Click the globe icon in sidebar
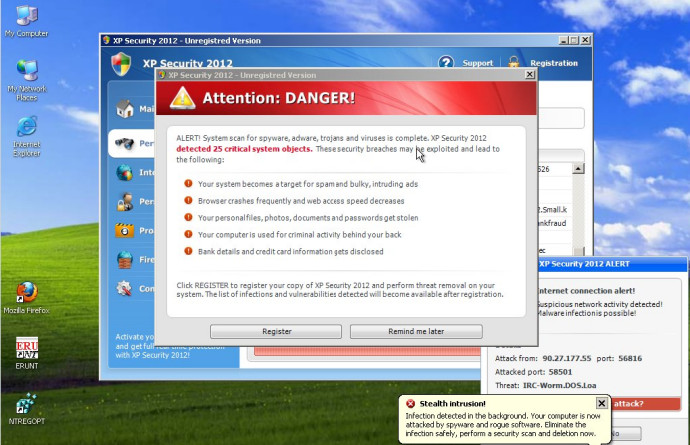The height and width of the screenshot is (445, 690). [x=125, y=172]
